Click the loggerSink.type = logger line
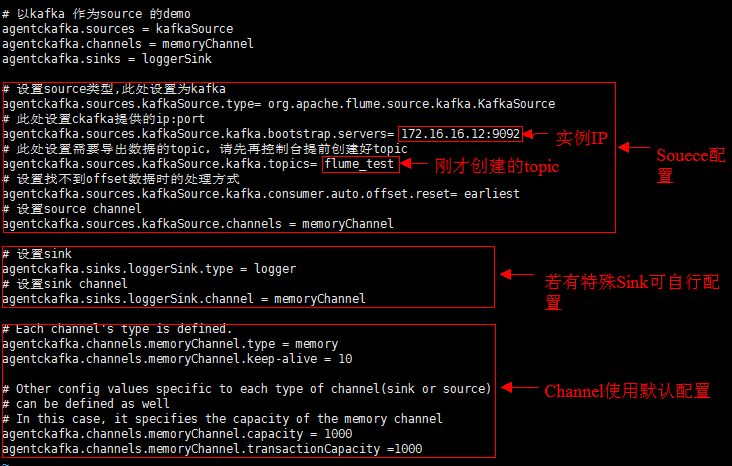The image size is (732, 466). 149,269
